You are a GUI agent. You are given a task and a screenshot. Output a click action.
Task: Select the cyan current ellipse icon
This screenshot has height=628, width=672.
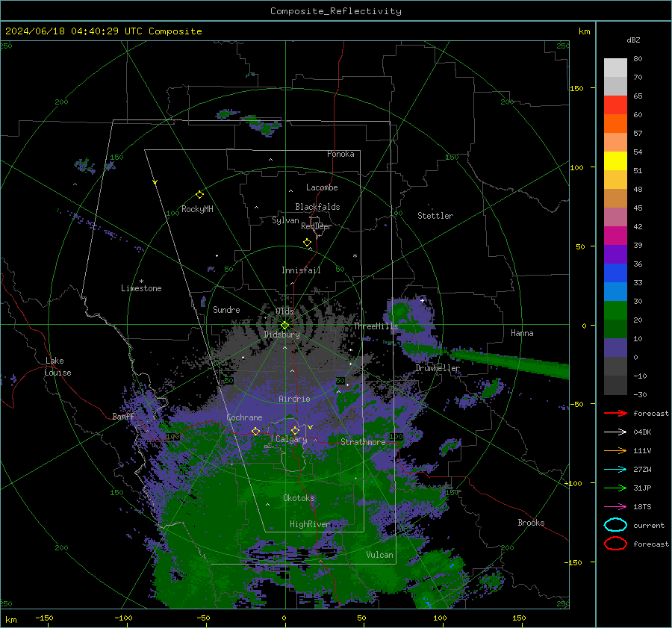click(x=615, y=525)
